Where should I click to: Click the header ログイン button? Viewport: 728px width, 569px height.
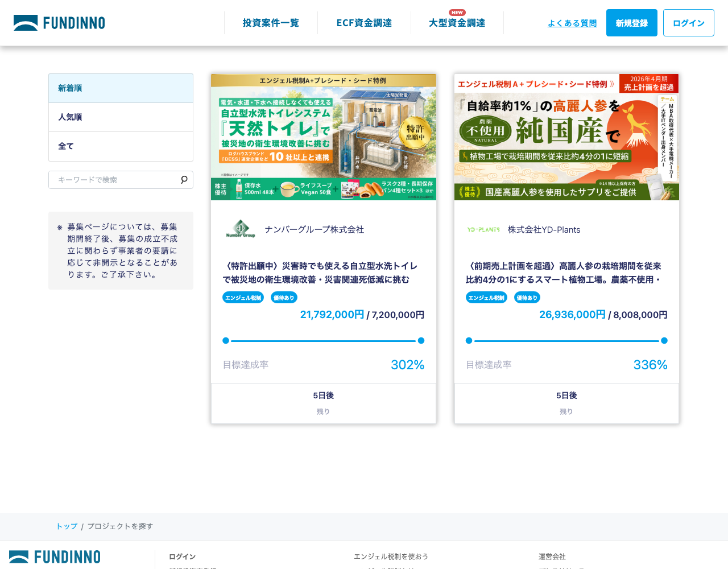coord(689,23)
